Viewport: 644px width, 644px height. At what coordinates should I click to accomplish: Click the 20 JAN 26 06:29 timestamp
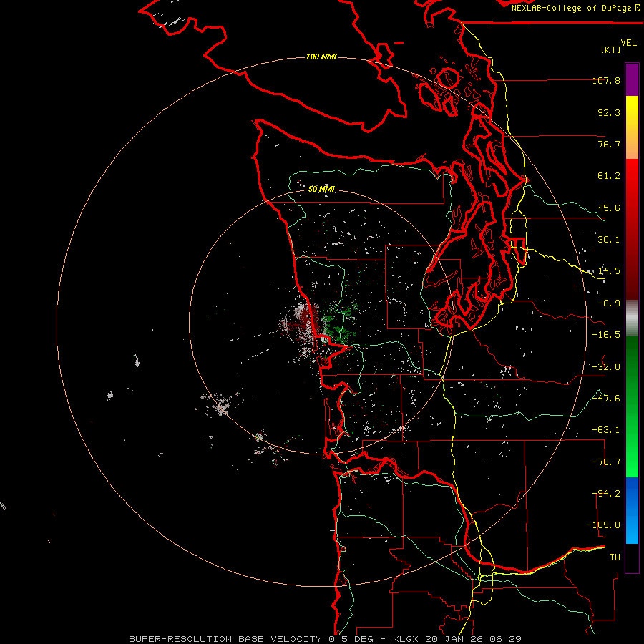[474, 639]
